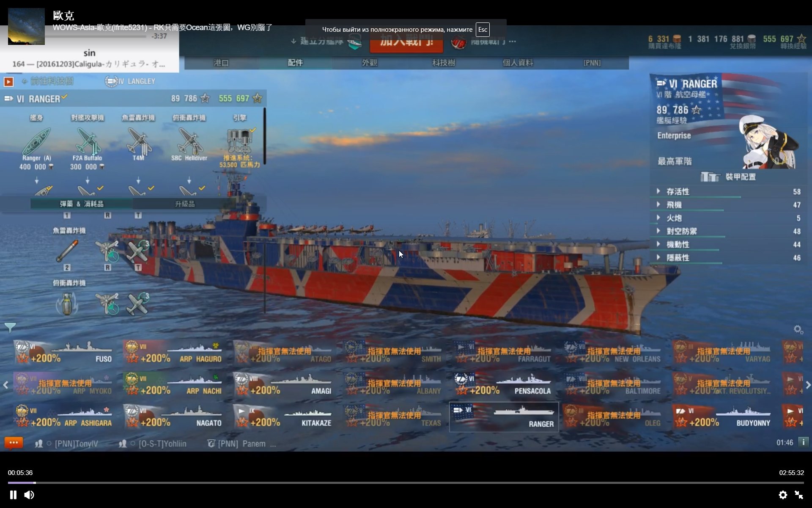Open the ship carousel filter funnel
This screenshot has width=812, height=508.
click(10, 327)
